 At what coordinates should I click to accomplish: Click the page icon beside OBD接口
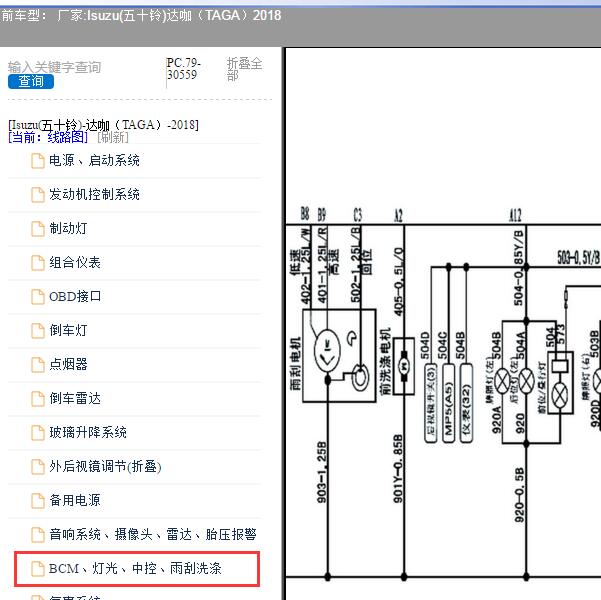pos(38,297)
